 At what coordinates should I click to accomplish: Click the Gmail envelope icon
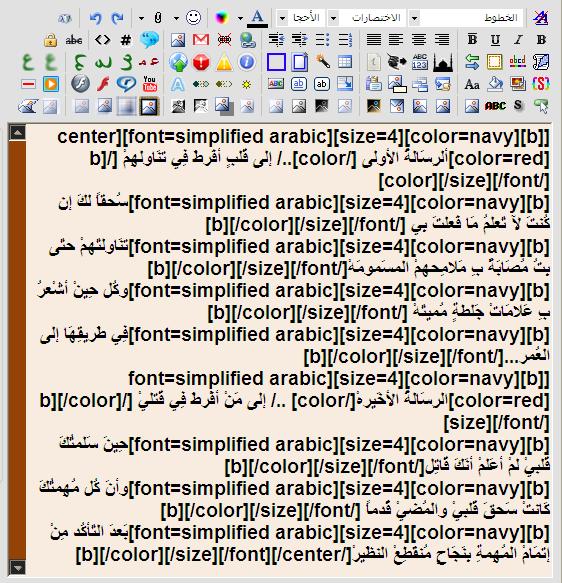click(x=201, y=40)
